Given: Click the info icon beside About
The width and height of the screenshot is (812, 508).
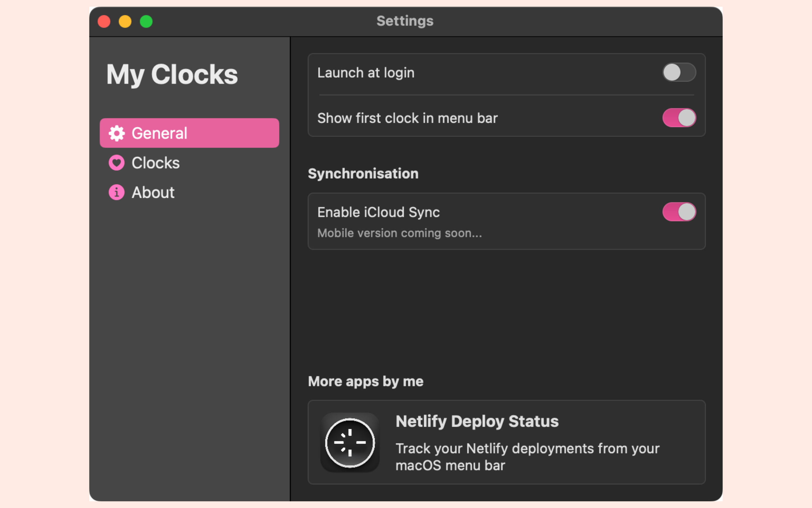Looking at the screenshot, I should click(x=116, y=192).
